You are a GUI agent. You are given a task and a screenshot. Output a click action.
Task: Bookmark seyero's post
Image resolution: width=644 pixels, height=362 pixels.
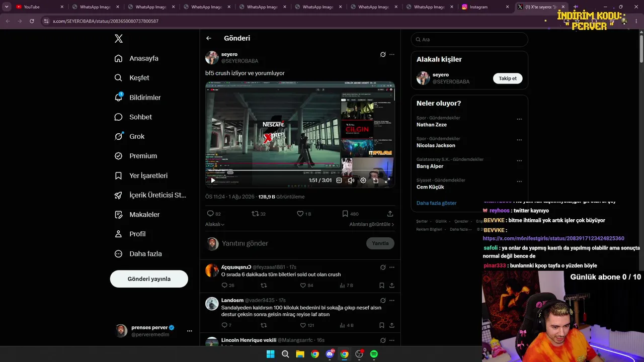(345, 214)
